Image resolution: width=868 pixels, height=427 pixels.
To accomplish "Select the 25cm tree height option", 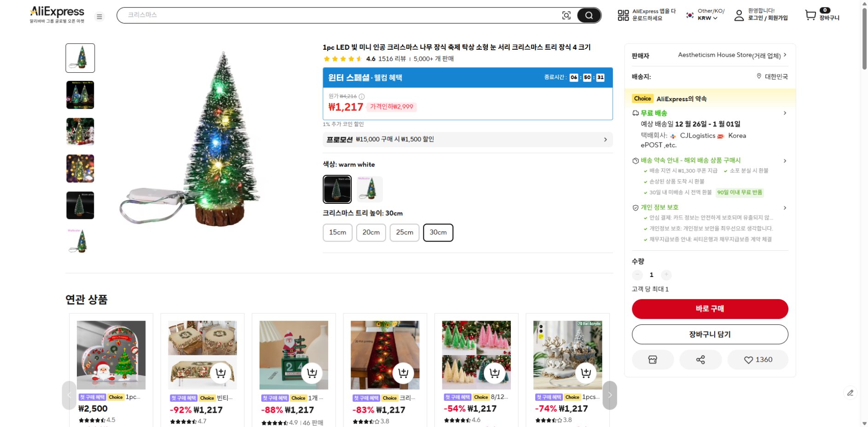I will [404, 232].
